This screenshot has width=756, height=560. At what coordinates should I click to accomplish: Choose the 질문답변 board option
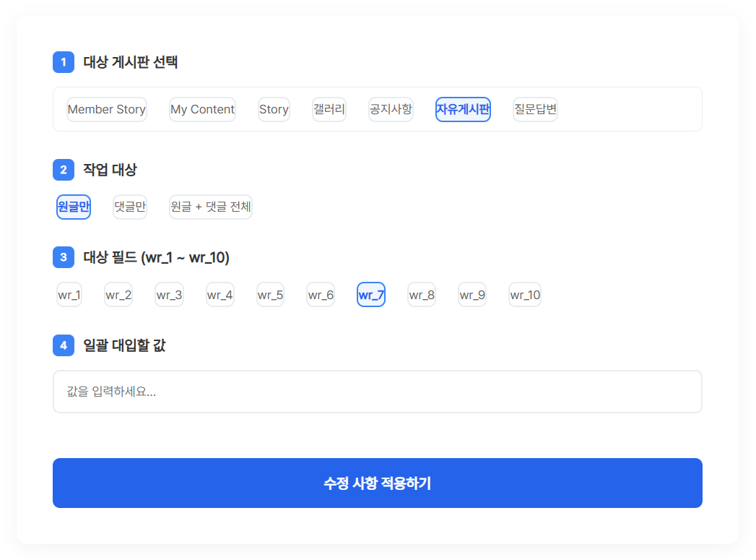535,110
